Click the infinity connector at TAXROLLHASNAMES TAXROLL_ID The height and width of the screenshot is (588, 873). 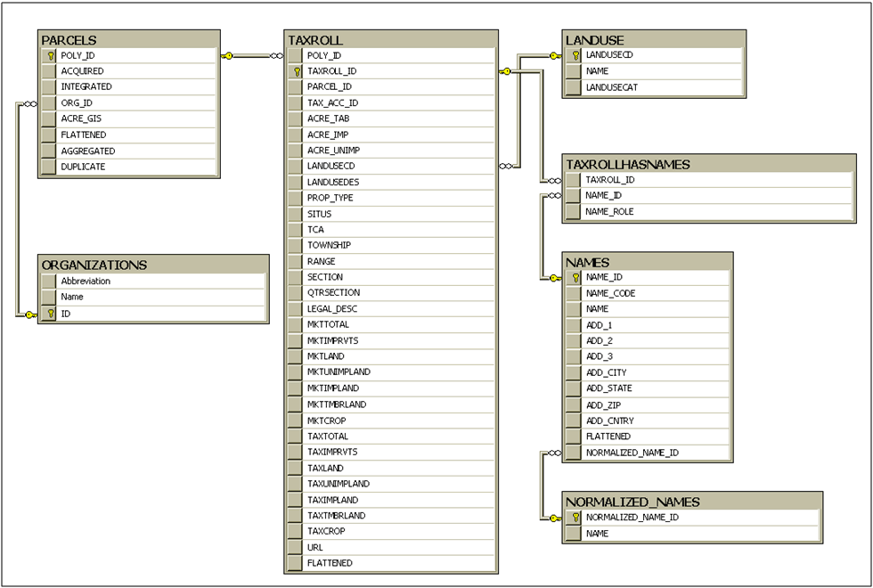tap(555, 180)
